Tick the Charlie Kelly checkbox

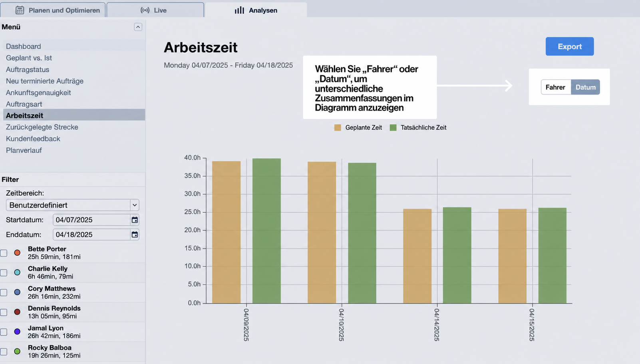4,273
